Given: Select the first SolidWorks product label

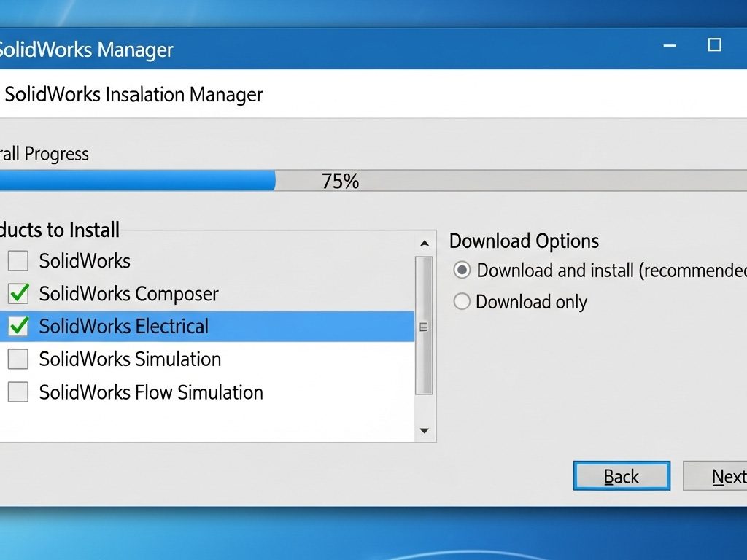Looking at the screenshot, I should [85, 260].
